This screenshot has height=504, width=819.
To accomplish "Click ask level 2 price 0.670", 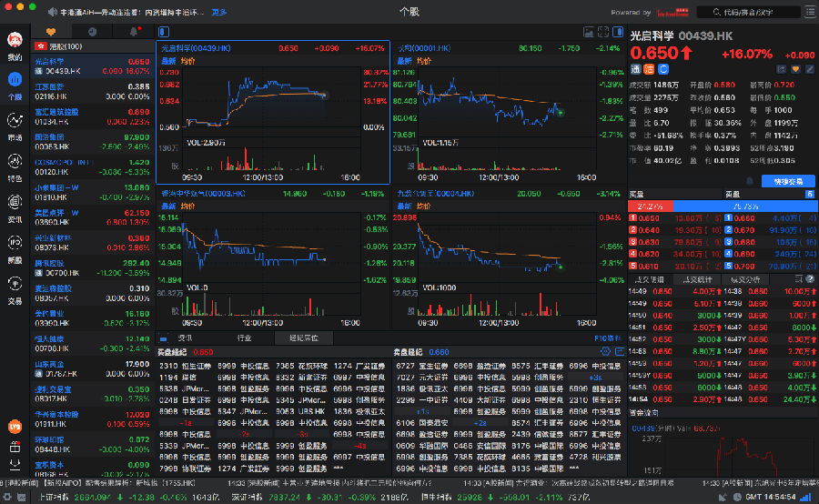I will pyautogui.click(x=744, y=230).
